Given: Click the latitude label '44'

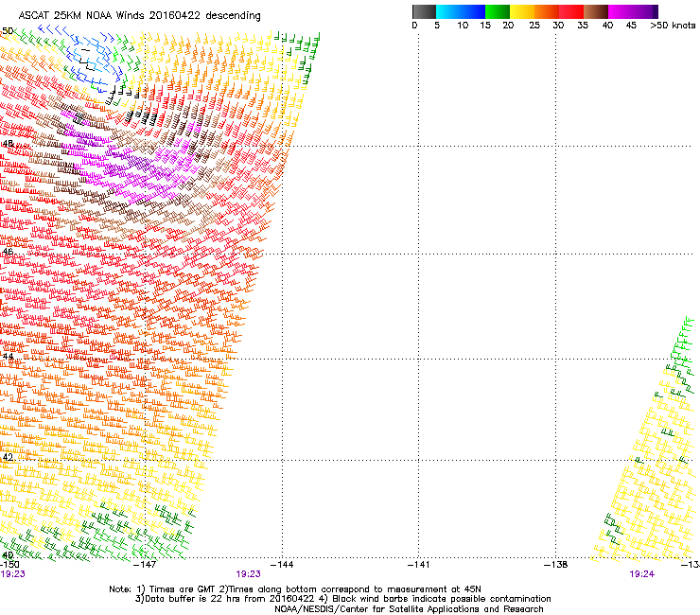Looking at the screenshot, I should 8,357.
